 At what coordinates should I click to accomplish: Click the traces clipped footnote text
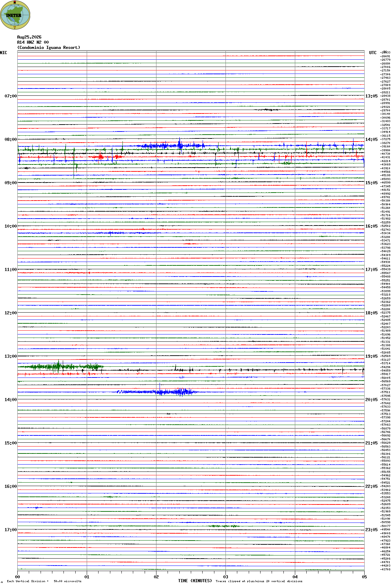pos(259,581)
